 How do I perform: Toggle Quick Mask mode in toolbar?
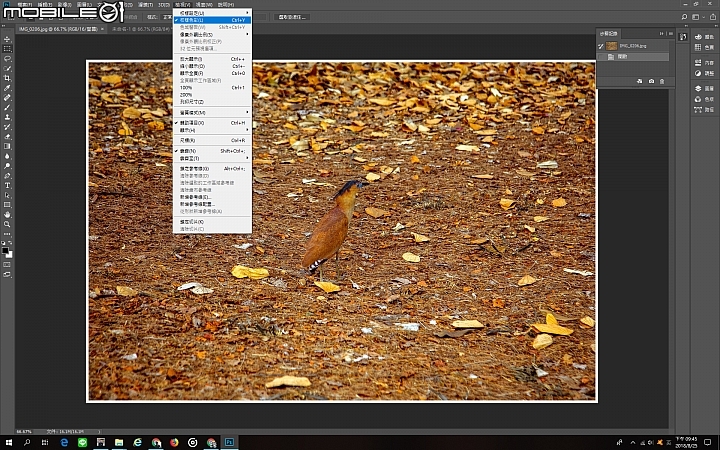tap(7, 265)
